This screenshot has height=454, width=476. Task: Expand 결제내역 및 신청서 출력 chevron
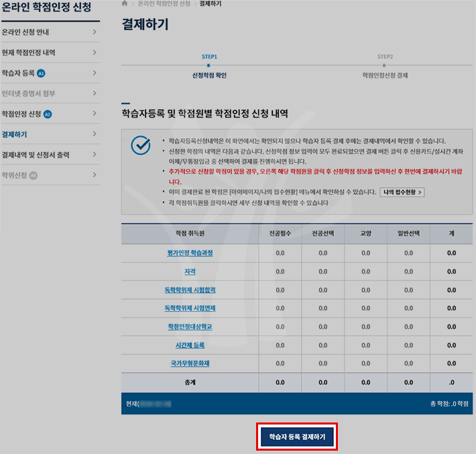click(95, 155)
